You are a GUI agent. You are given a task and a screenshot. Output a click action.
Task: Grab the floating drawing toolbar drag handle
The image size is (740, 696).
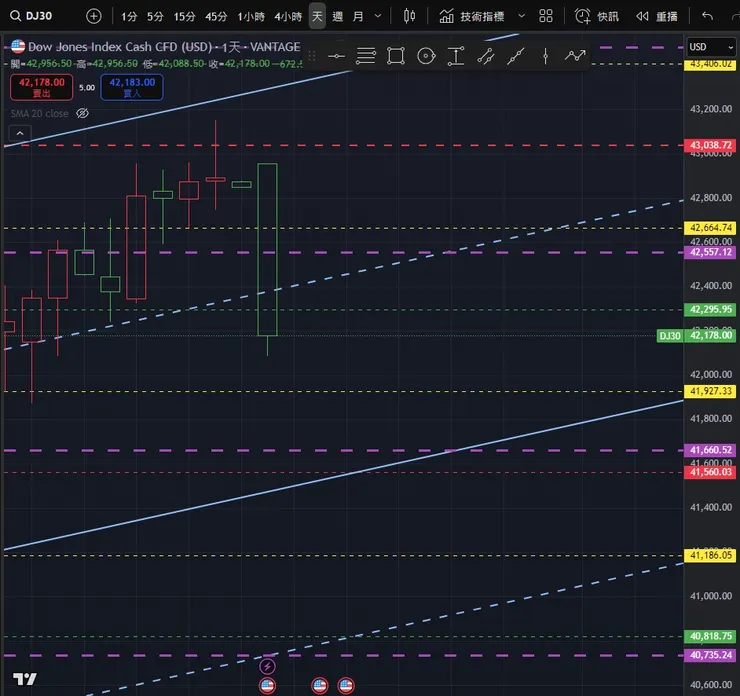click(x=311, y=56)
